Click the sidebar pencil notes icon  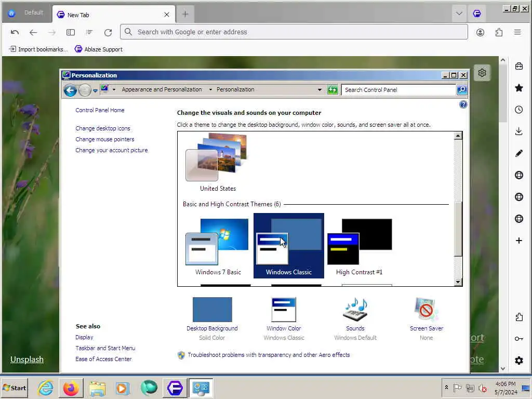tap(519, 153)
